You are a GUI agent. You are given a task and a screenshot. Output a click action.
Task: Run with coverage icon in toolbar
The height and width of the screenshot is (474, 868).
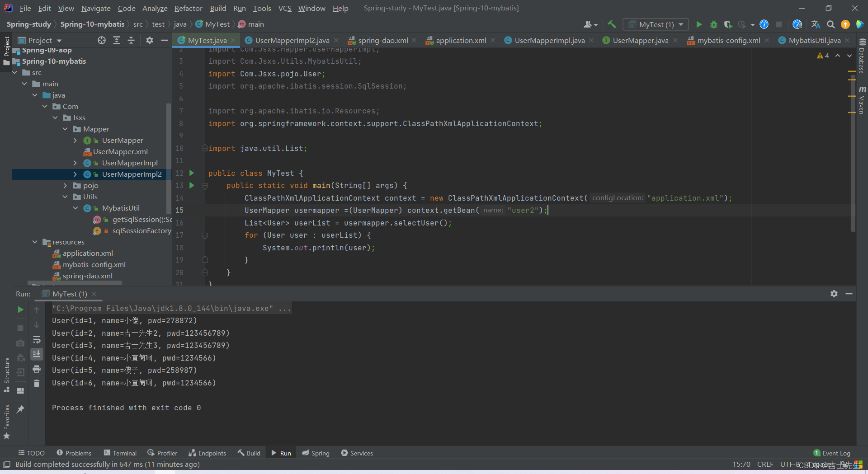tap(728, 24)
